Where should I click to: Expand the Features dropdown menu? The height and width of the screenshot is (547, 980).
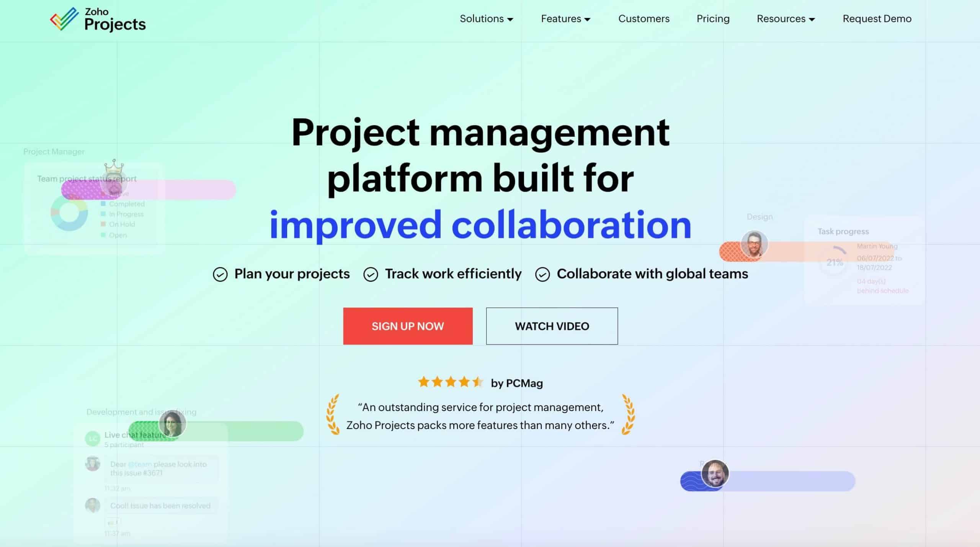point(565,18)
